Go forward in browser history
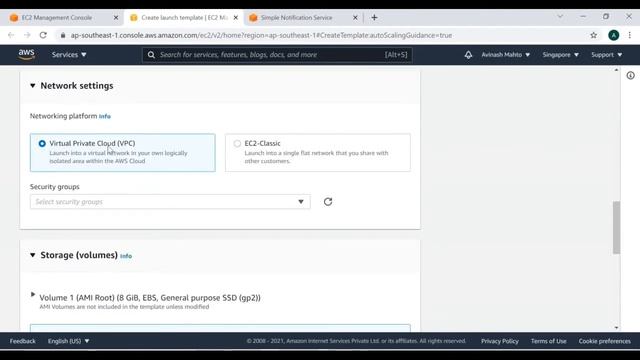Screen dimensions: 640x360 coord(27,35)
